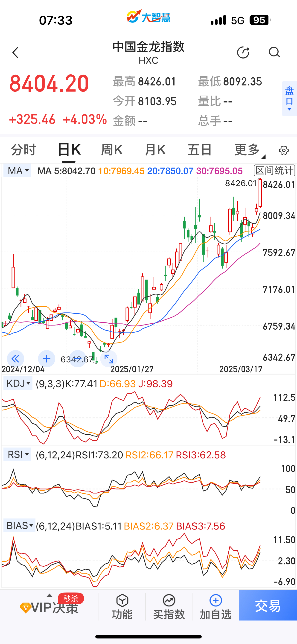
Task: Open the KDJ indicator dropdown
Action: coord(18,383)
